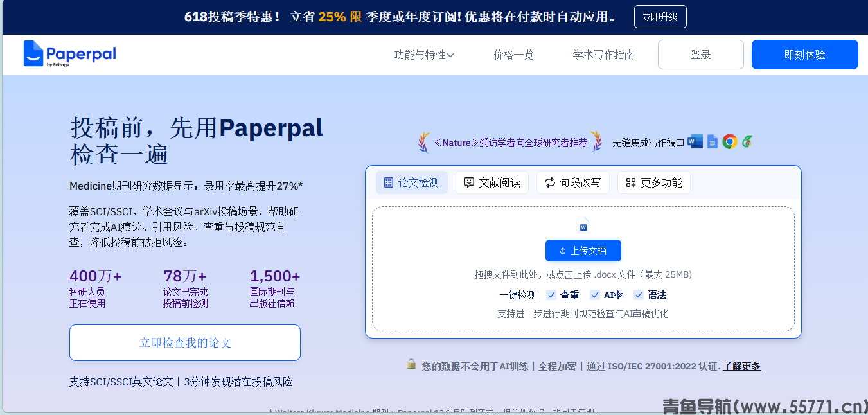The height and width of the screenshot is (415, 868).
Task: Click the Microsoft Word integration icon
Action: pyautogui.click(x=695, y=141)
